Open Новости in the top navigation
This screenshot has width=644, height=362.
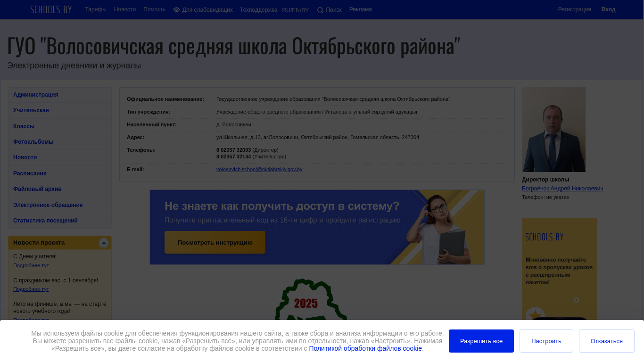point(125,9)
